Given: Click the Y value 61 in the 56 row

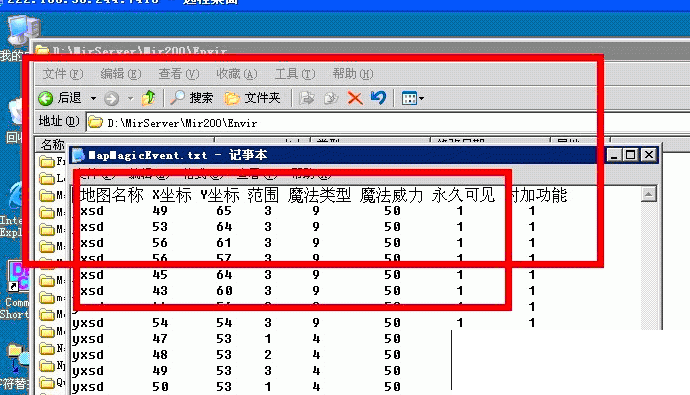Looking at the screenshot, I should click(224, 243).
